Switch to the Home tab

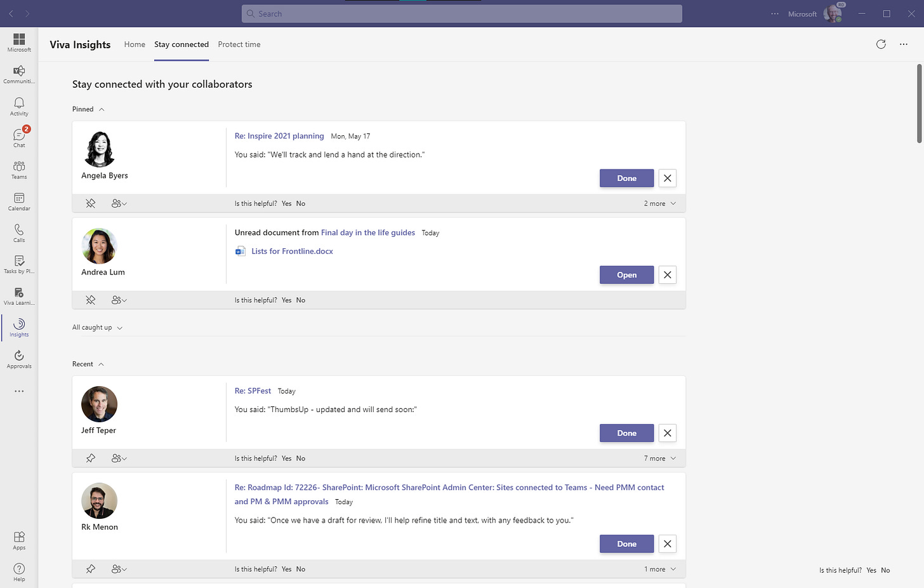click(x=135, y=44)
